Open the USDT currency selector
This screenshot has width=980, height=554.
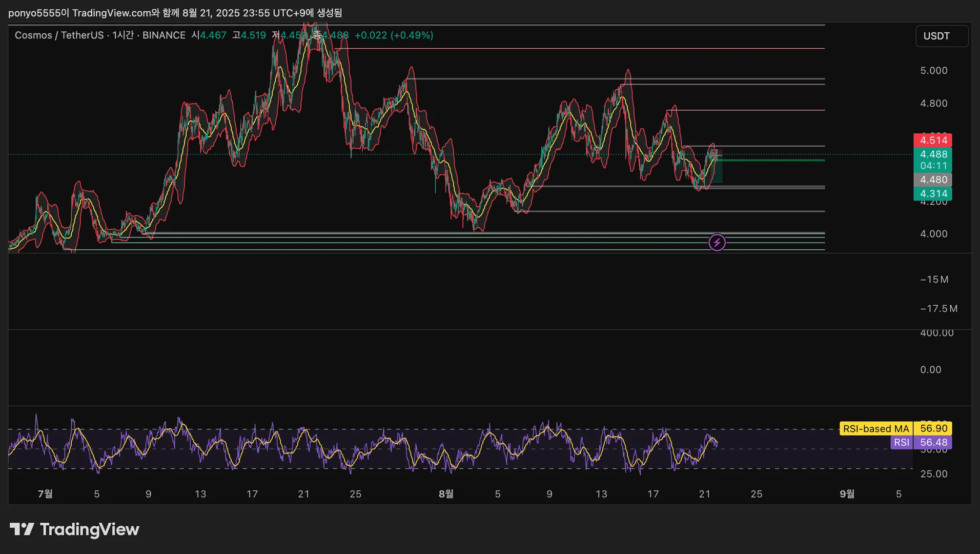942,36
